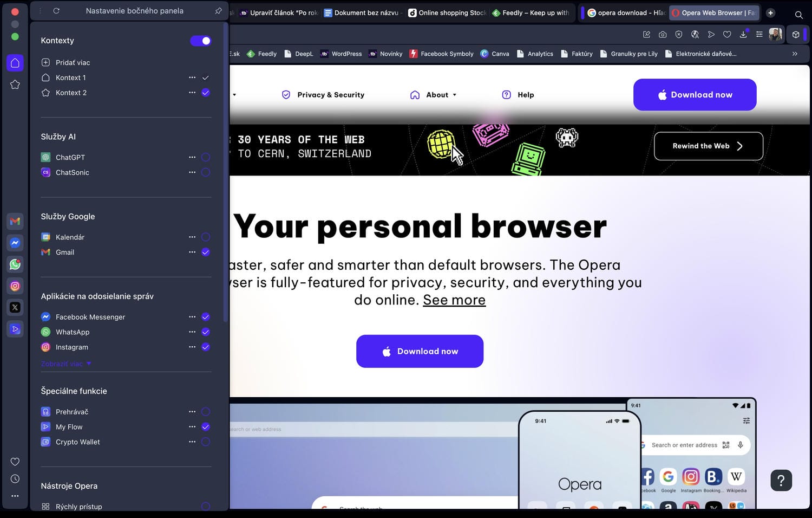Disable the Kontexty toggle switch

(x=201, y=41)
